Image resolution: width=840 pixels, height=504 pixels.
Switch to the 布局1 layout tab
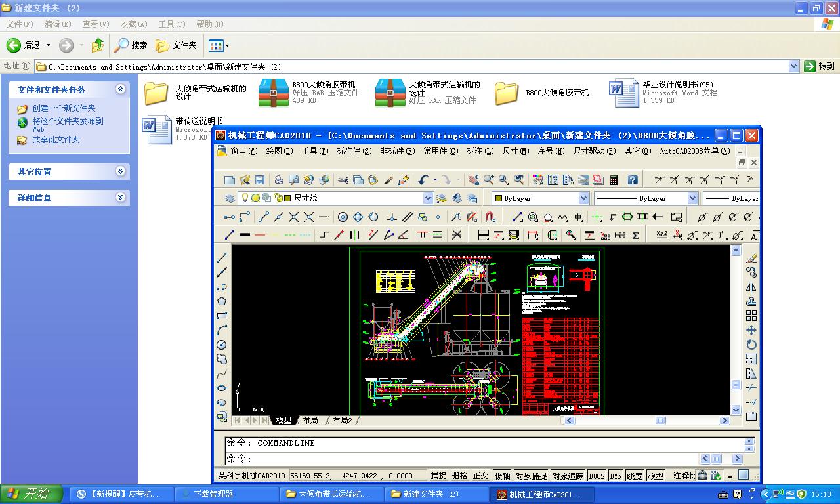(x=312, y=420)
